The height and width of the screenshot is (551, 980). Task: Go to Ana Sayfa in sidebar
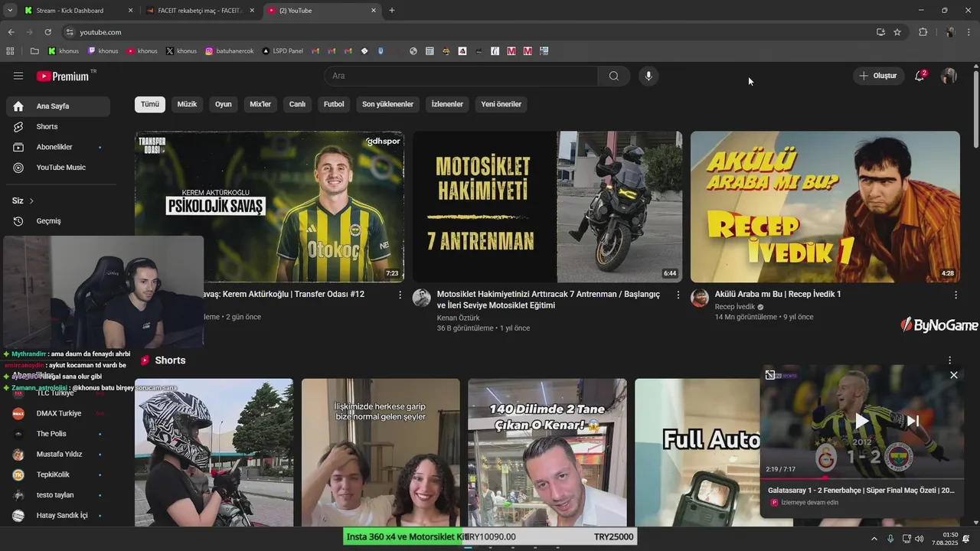(x=58, y=106)
